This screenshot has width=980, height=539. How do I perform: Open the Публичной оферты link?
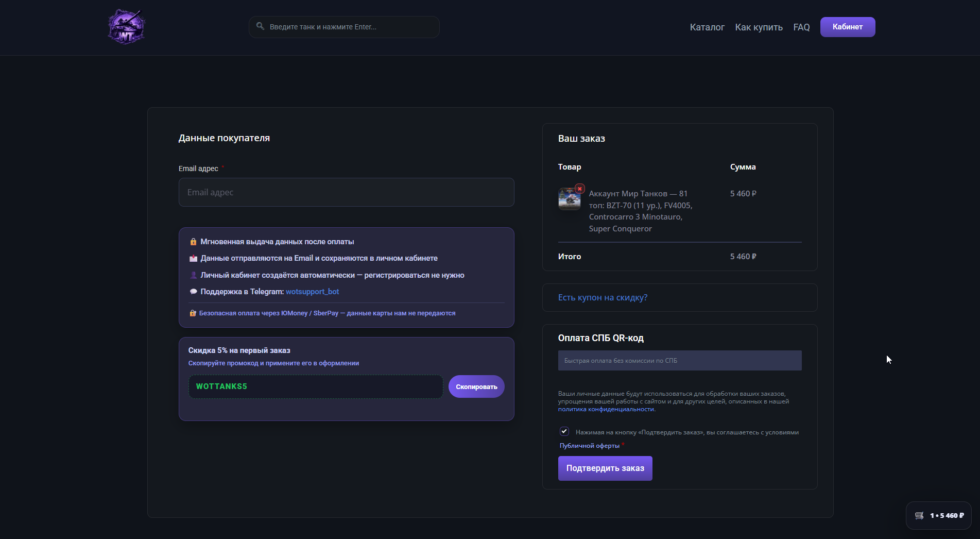pyautogui.click(x=590, y=446)
